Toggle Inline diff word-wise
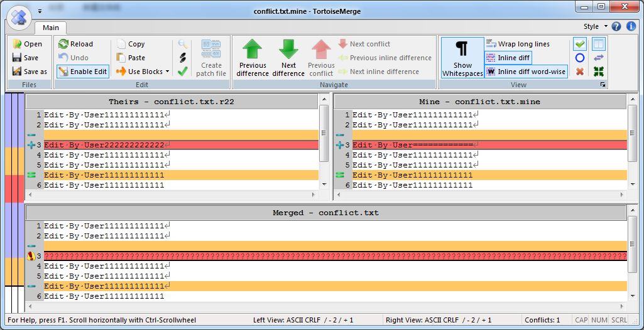The height and width of the screenshot is (330, 644). pos(526,72)
